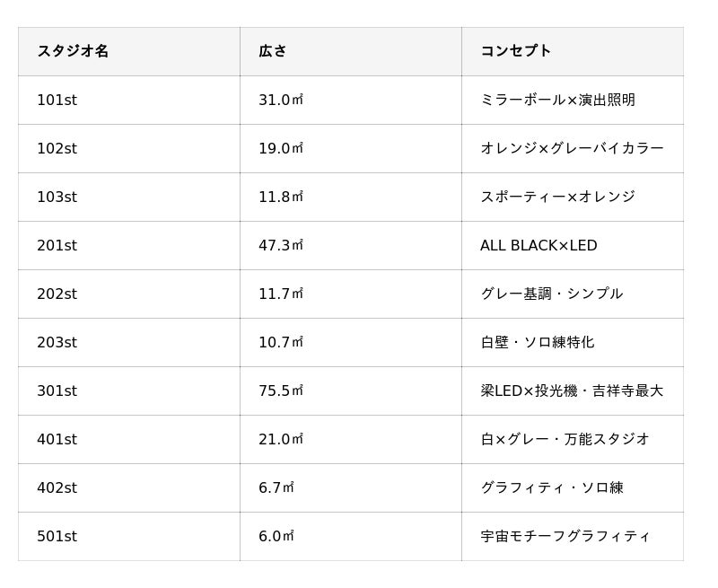The height and width of the screenshot is (588, 718).
Task: Click the 広さ column header
Action: [273, 51]
